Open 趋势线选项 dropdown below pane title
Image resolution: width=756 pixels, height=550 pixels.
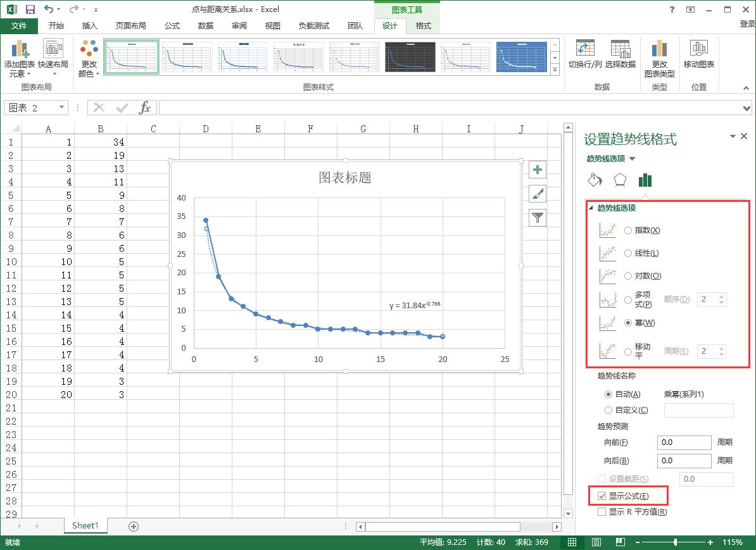[632, 159]
